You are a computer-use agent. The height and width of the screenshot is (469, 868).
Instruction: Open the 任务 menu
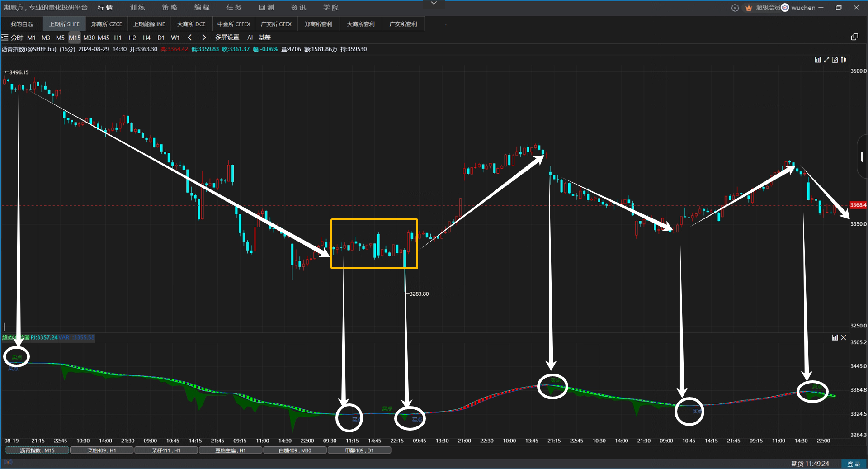point(234,8)
